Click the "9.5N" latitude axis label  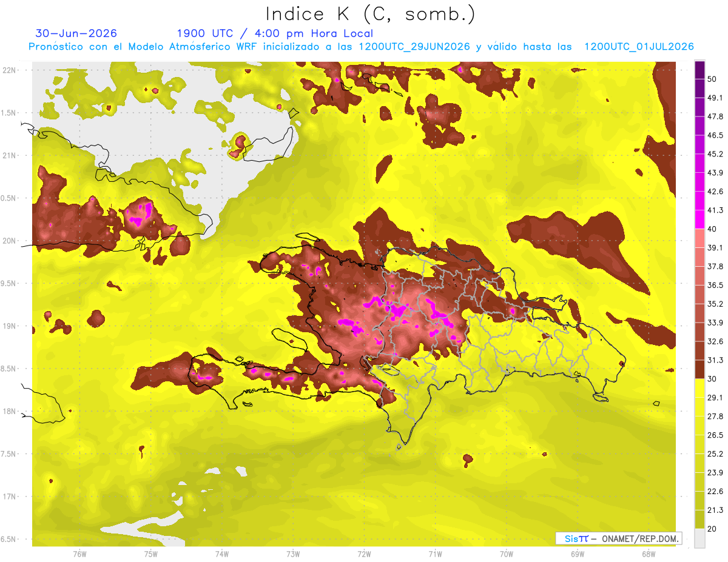pos(9,284)
